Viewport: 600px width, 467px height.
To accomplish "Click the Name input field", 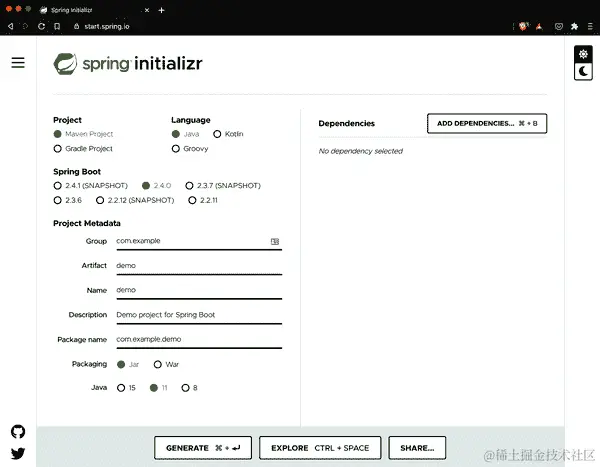I will pyautogui.click(x=199, y=291).
